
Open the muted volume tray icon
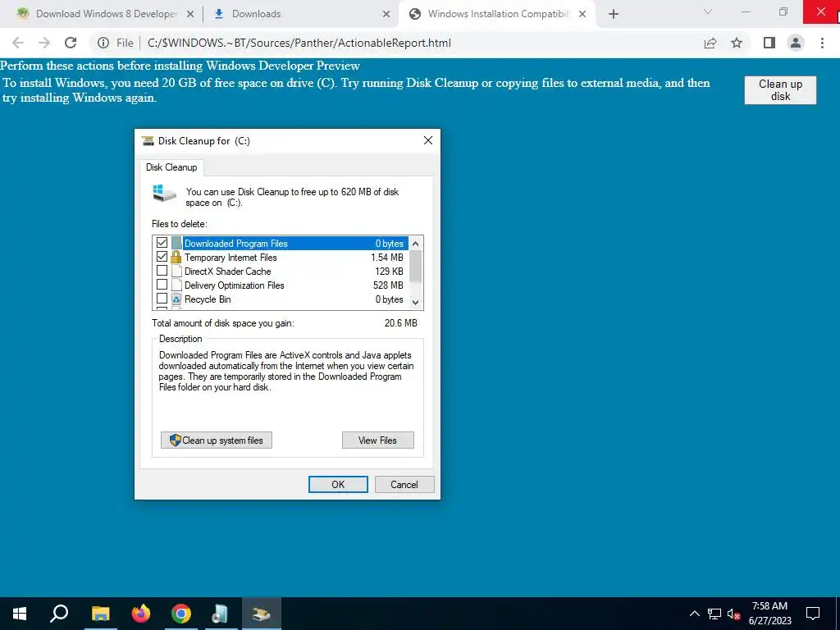pyautogui.click(x=734, y=614)
